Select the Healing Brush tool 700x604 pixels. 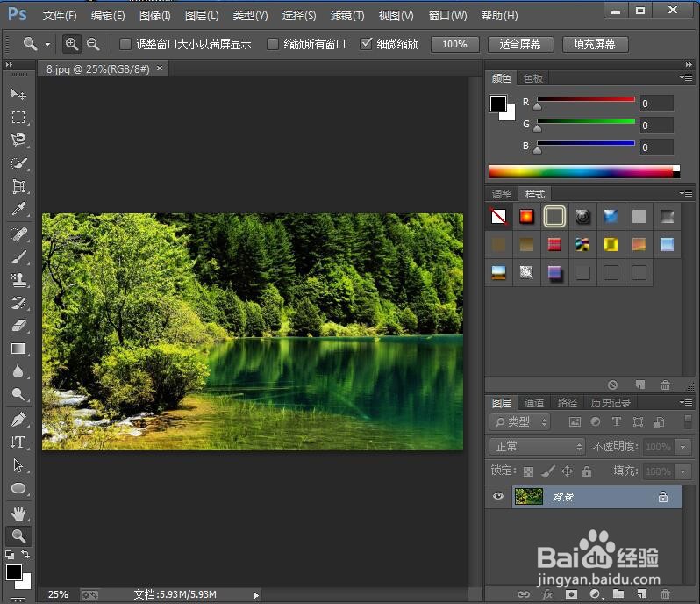18,234
